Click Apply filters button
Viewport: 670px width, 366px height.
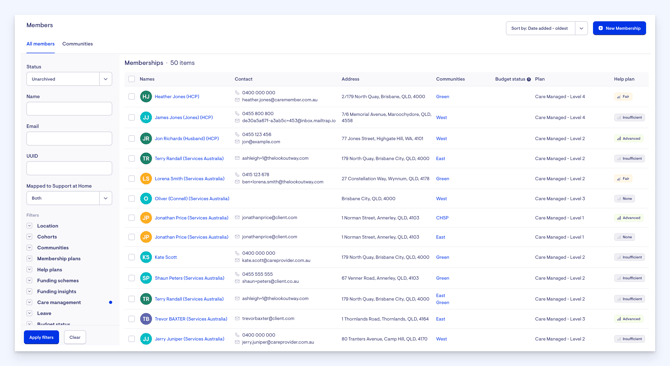(41, 337)
